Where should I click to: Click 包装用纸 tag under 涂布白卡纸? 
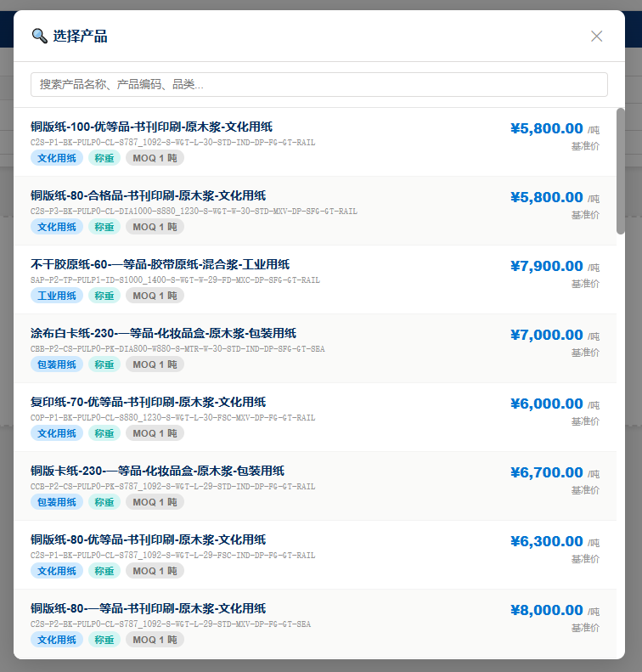(x=57, y=364)
